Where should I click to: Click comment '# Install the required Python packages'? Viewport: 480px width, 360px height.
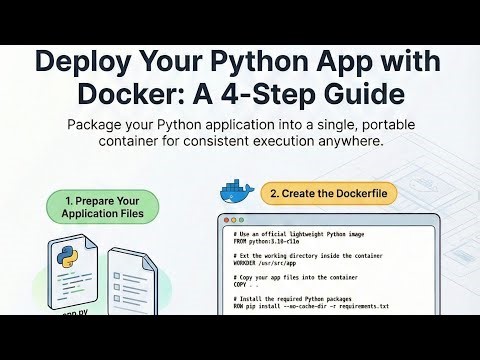(292, 299)
